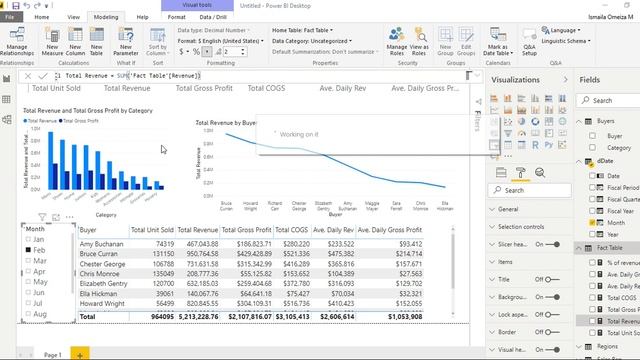Image resolution: width=640 pixels, height=360 pixels.
Task: Switch to Model view in sidebar
Action: pyautogui.click(x=7, y=120)
